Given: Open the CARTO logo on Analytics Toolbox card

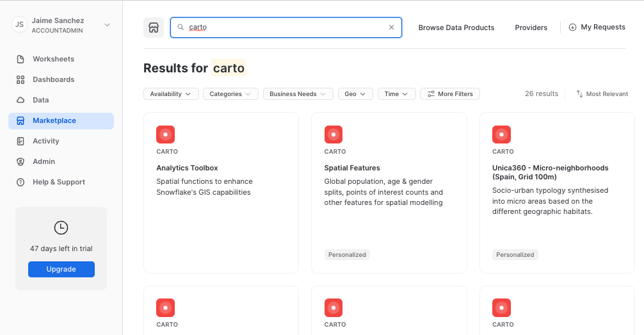Looking at the screenshot, I should click(165, 135).
